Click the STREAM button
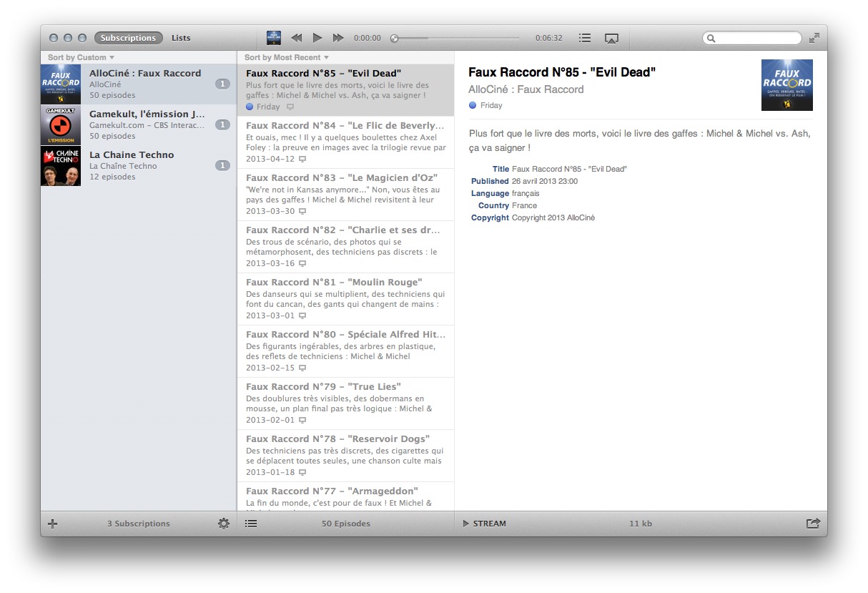 [x=485, y=524]
